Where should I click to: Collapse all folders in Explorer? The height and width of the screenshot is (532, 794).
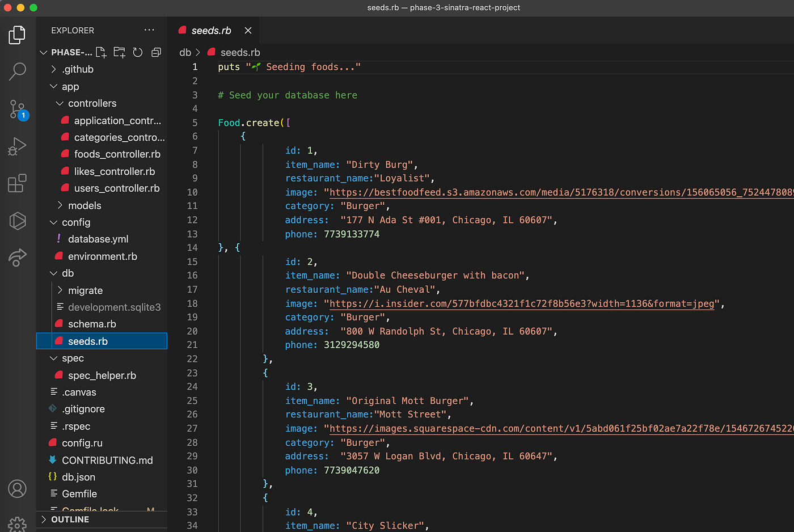tap(157, 52)
